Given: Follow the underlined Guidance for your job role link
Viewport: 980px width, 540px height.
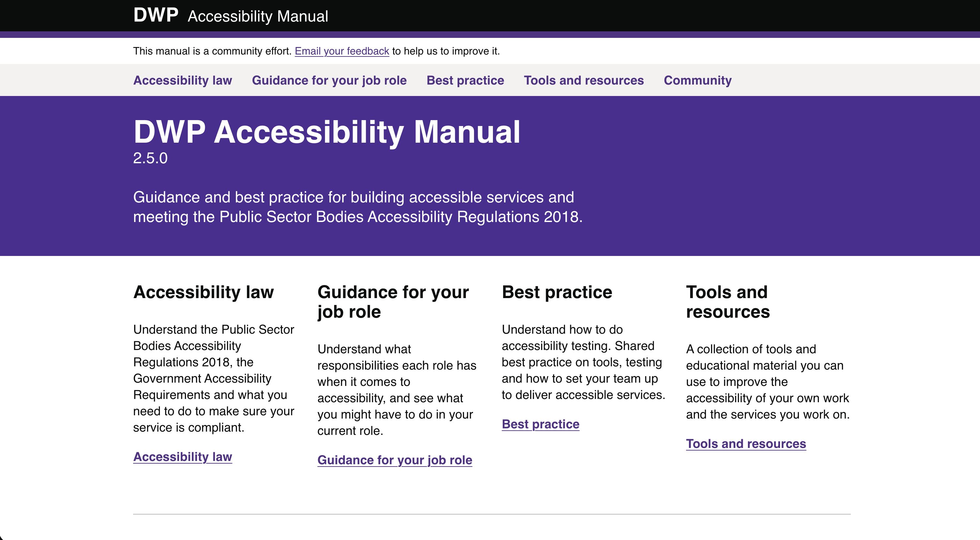Looking at the screenshot, I should [395, 460].
